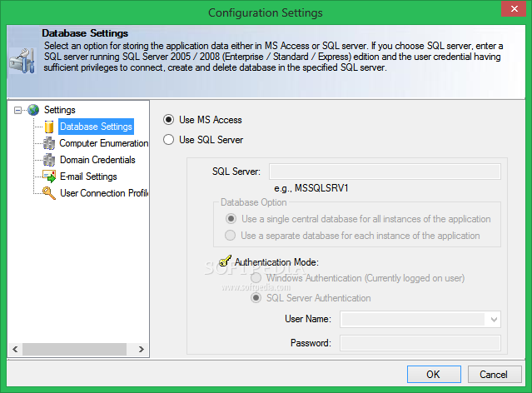
Task: Close the Configuration Settings dialog
Action: 514,8
